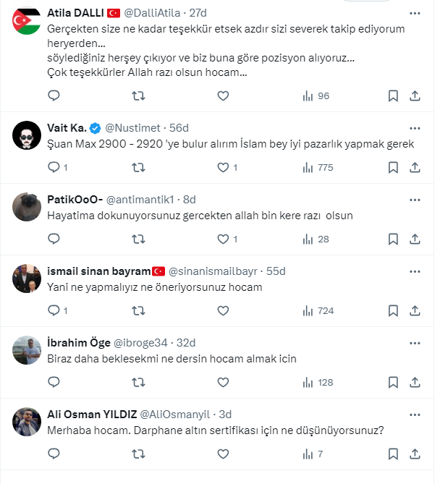
Task: Open more options on Vait Ka.'s tweet
Action: [x=414, y=127]
